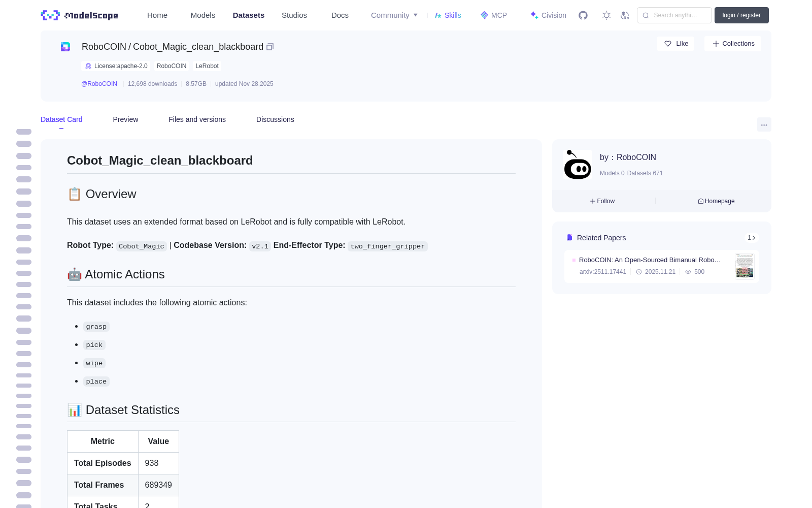This screenshot has height=508, width=812.
Task: Click 'two_finger_gripper' code text
Action: [388, 246]
